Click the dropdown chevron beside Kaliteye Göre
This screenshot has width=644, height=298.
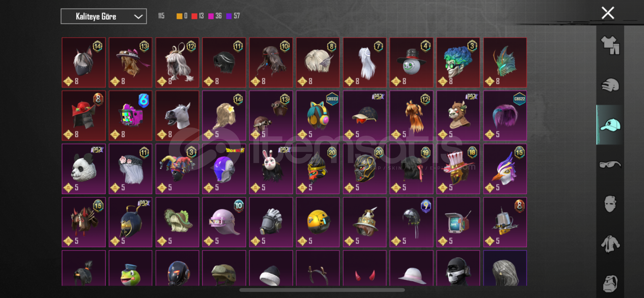[x=138, y=17]
